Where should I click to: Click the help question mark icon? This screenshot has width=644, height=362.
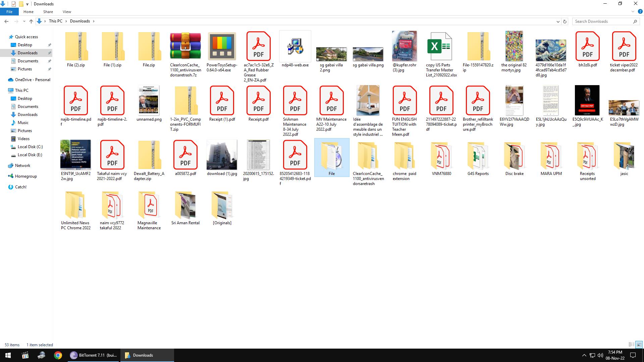[x=640, y=11]
